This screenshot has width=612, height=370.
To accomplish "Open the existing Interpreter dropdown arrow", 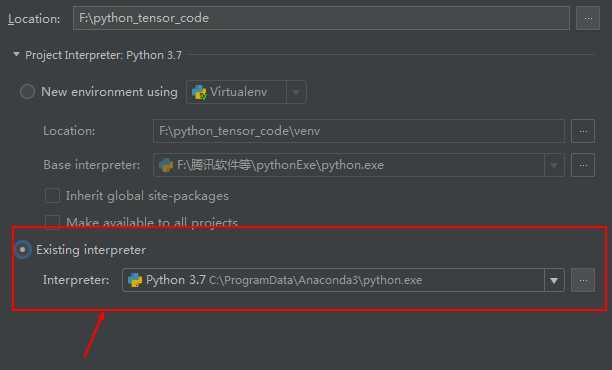I will click(554, 280).
